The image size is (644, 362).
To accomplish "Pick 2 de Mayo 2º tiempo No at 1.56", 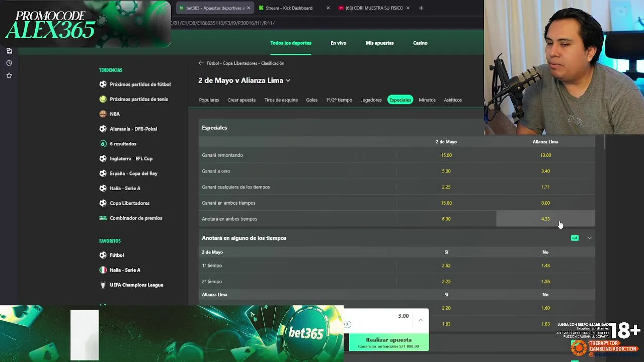I will pyautogui.click(x=545, y=282).
